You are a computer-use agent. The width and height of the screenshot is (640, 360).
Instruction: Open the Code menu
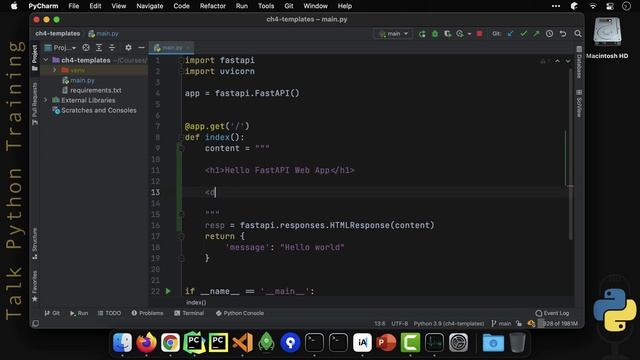point(181,6)
